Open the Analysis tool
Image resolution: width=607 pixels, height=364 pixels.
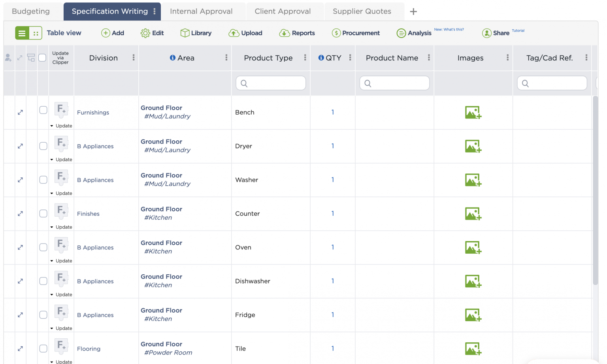[414, 33]
